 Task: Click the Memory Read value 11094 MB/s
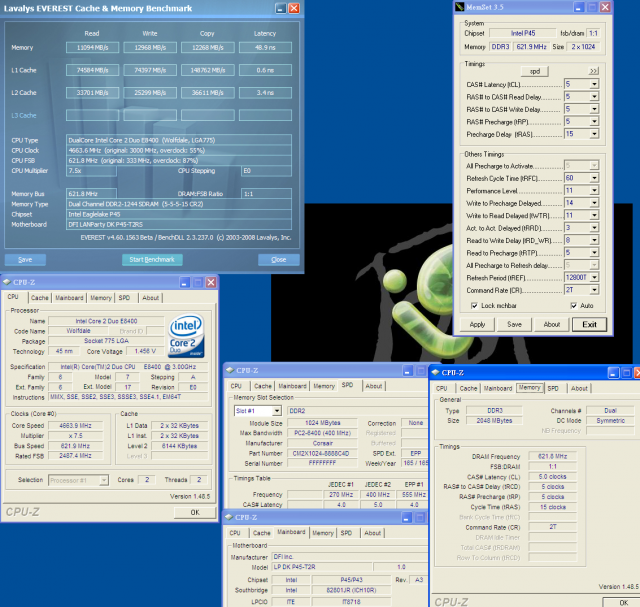[x=92, y=48]
